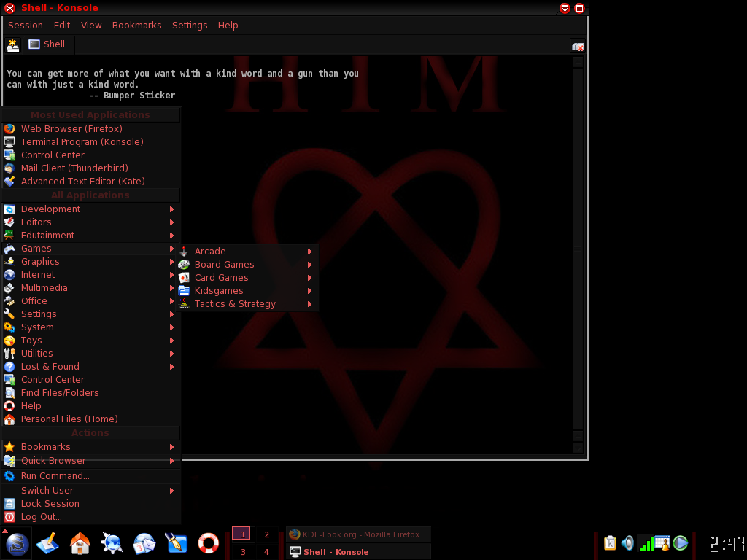
Task: Open the Edit menu in Konsole
Action: [x=62, y=26]
